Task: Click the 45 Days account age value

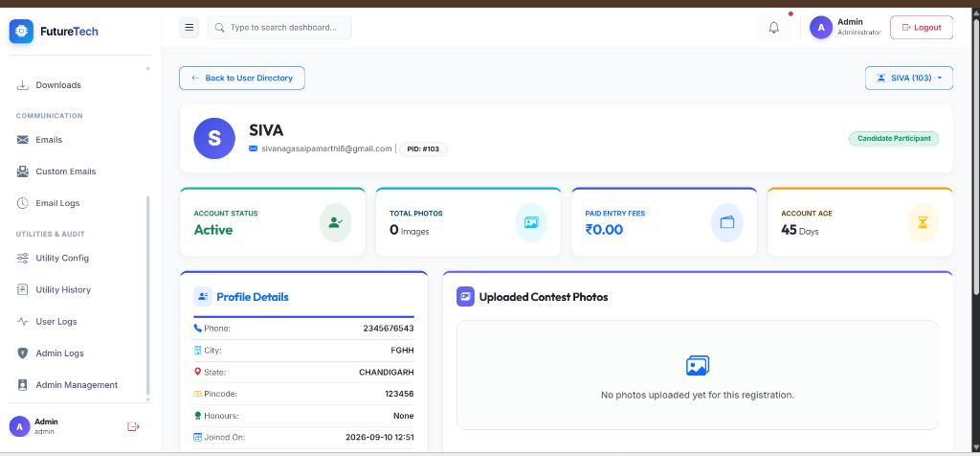Action: (799, 230)
